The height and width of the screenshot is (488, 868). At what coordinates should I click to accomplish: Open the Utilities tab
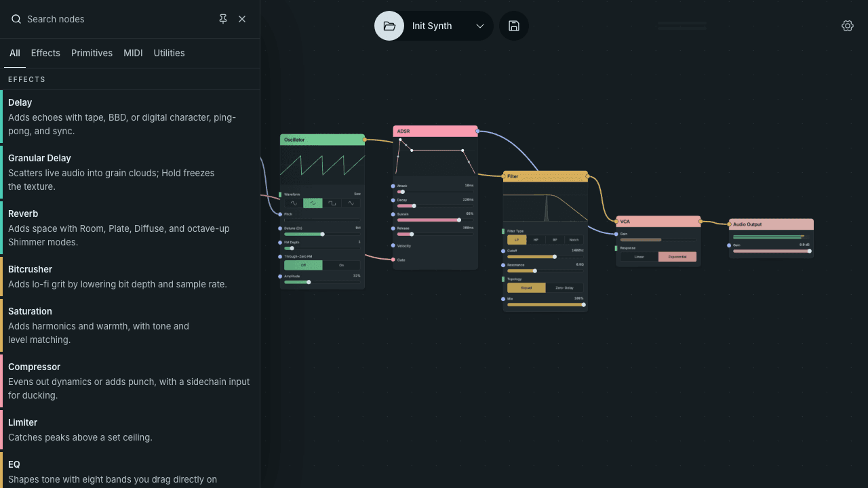[169, 53]
